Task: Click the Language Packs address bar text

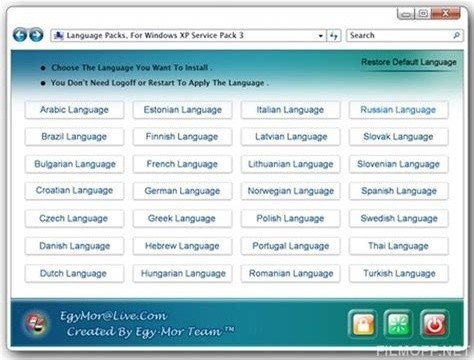Action: coord(155,35)
